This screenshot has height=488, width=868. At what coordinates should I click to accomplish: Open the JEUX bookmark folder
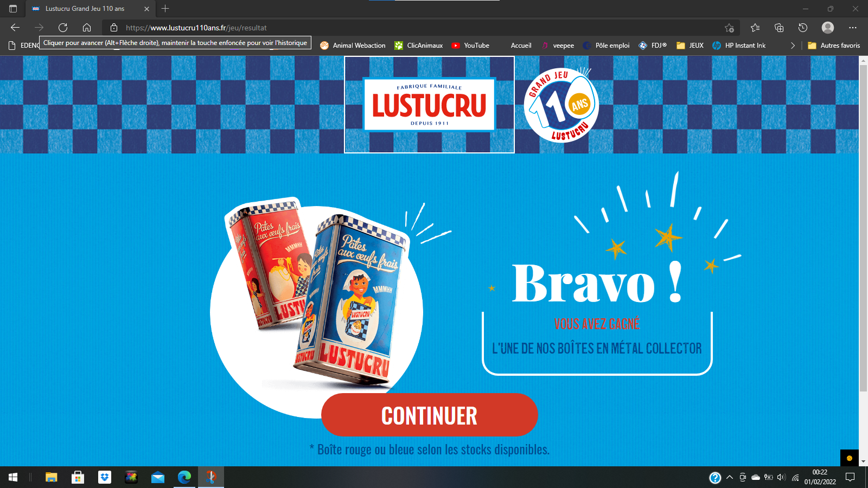690,46
